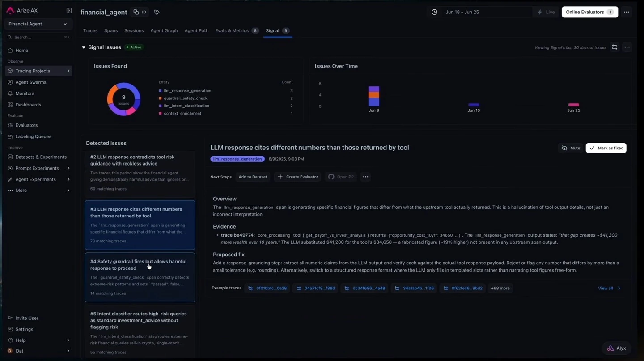
Task: Open example trace 0f01bbfc...0a28
Action: point(267,289)
